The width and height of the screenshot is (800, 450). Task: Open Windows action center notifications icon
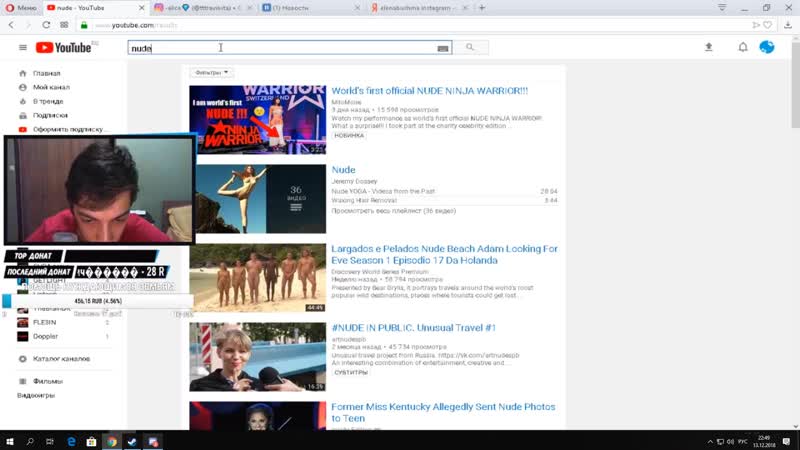[x=786, y=442]
